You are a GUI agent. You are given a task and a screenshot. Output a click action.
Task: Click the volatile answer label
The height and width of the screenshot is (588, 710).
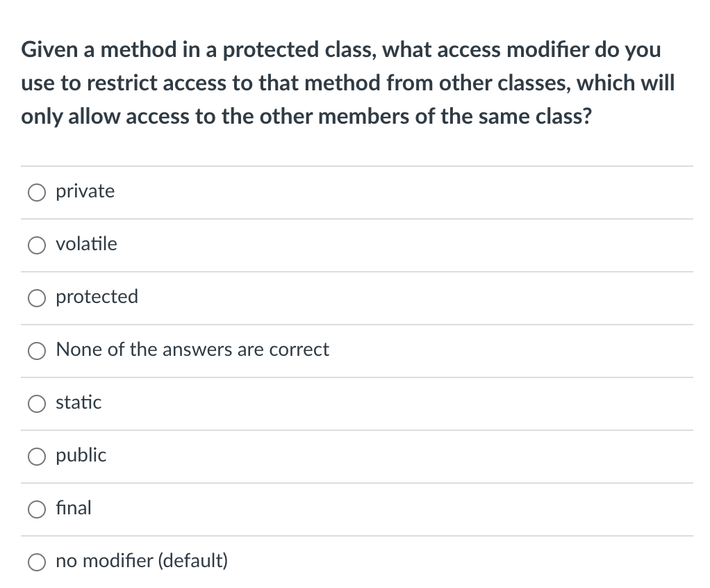pyautogui.click(x=87, y=244)
